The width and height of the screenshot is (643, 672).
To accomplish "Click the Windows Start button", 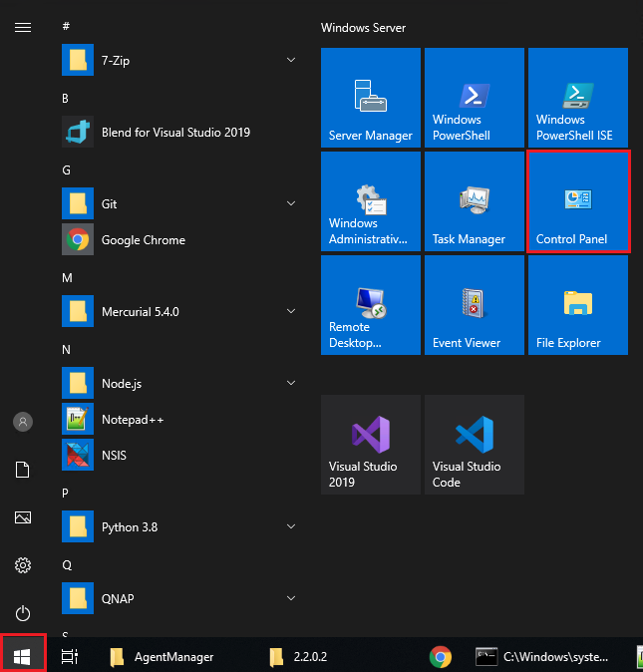I will [x=22, y=656].
